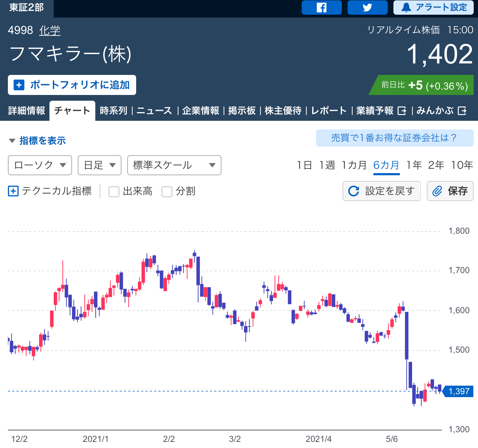Expand テクニカル指標 options

pos(50,191)
